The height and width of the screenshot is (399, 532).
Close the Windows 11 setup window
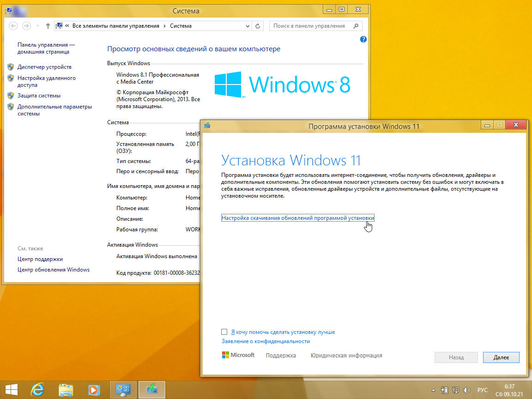(x=516, y=125)
